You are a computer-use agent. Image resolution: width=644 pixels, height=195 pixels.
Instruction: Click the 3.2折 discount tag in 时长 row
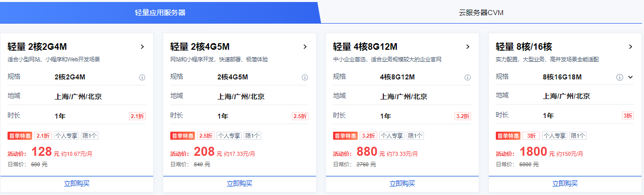463,116
